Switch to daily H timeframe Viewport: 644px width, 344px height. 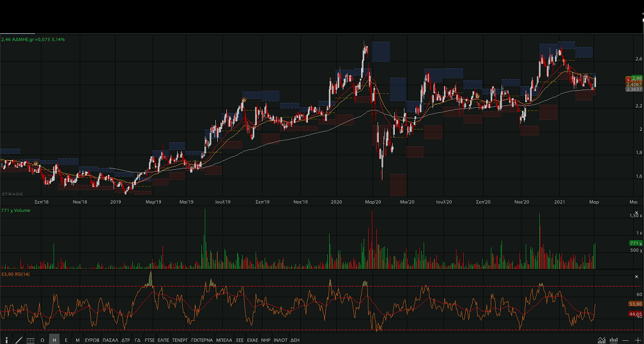[x=54, y=340]
